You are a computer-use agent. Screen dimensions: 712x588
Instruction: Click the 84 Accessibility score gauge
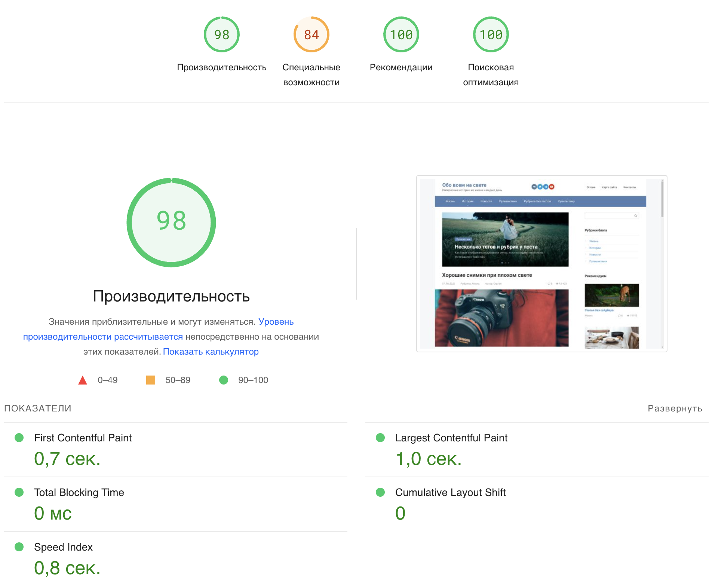[x=311, y=34]
